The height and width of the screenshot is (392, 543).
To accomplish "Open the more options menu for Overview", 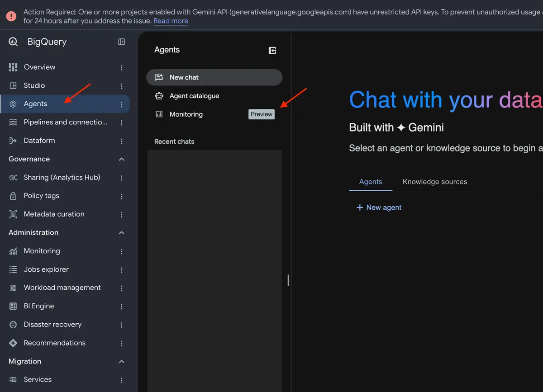I will pos(121,67).
